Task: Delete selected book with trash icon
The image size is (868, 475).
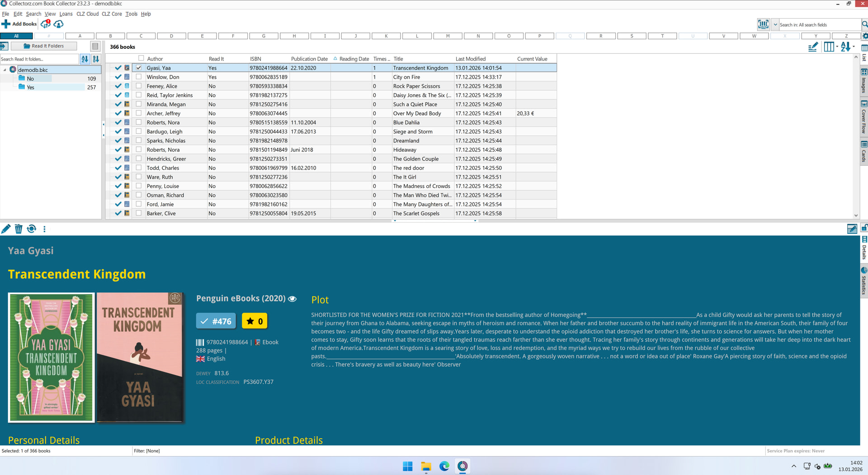Action: click(19, 229)
